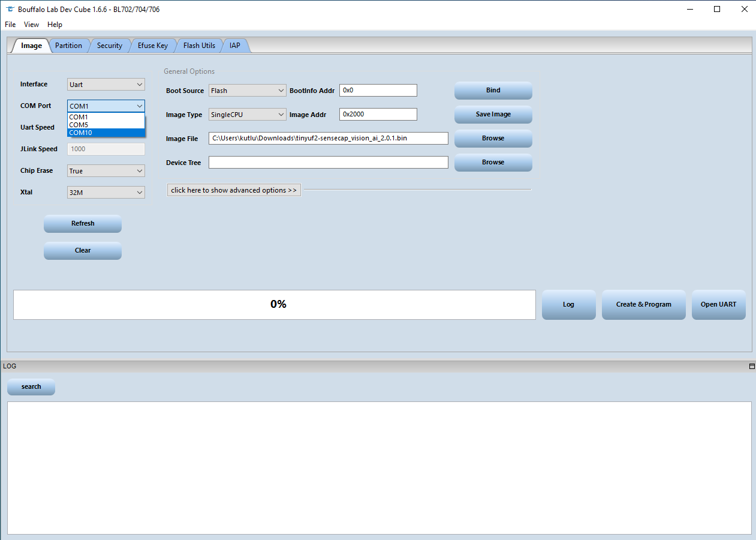The width and height of the screenshot is (756, 540).
Task: Select COM10 from the port list
Action: point(106,133)
